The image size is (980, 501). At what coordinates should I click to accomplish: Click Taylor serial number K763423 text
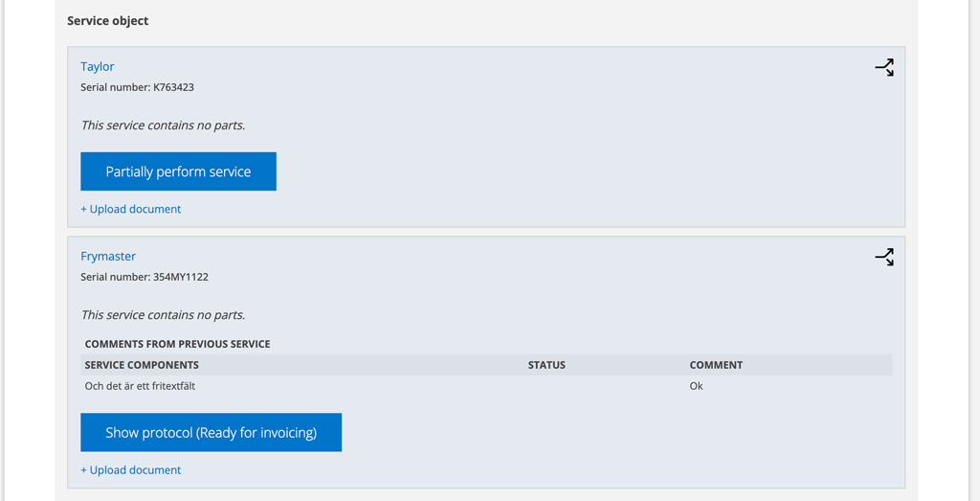138,87
